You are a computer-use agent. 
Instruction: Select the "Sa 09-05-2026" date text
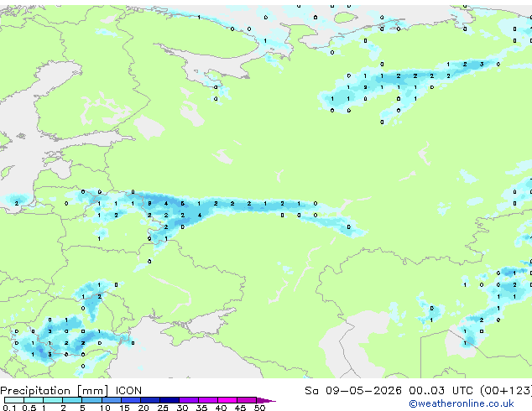pos(353,391)
